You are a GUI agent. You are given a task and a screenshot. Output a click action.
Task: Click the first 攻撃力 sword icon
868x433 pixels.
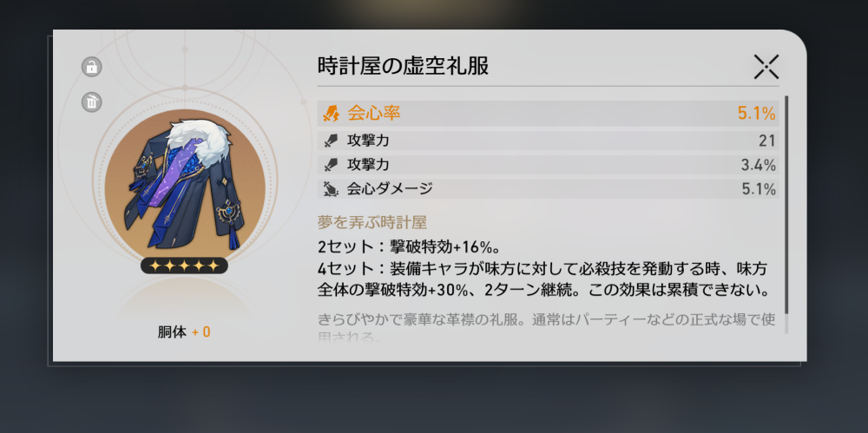tap(331, 141)
